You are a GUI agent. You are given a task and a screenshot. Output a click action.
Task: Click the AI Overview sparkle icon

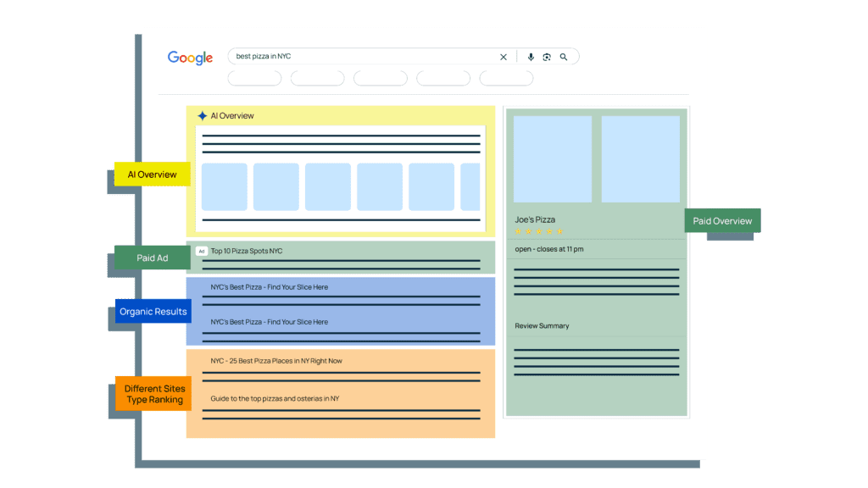click(x=202, y=115)
